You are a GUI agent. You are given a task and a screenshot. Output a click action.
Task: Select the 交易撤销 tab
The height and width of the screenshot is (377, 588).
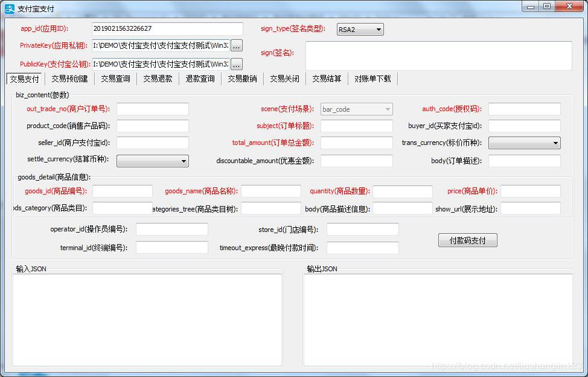(243, 79)
